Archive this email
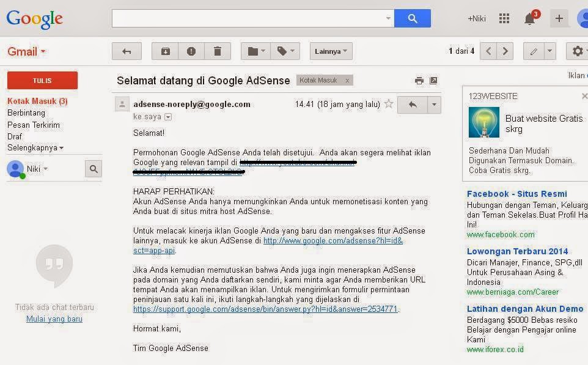 (x=165, y=51)
